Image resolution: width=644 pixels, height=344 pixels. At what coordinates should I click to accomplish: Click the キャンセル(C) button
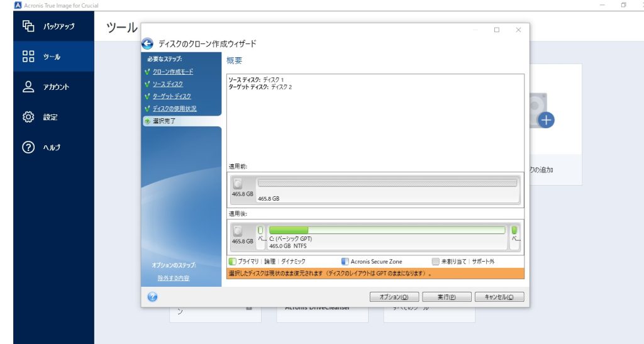pyautogui.click(x=499, y=297)
